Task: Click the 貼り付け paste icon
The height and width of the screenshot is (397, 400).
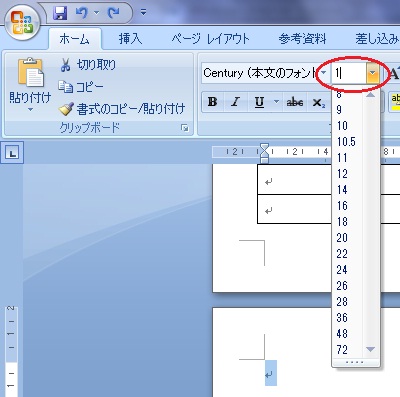Action: (30, 72)
